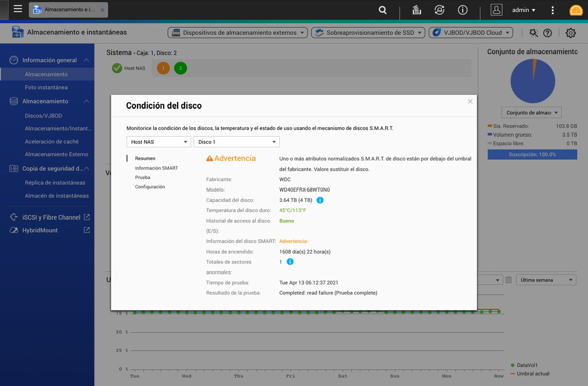
Task: Select green disk 2 indicator
Action: pyautogui.click(x=181, y=68)
